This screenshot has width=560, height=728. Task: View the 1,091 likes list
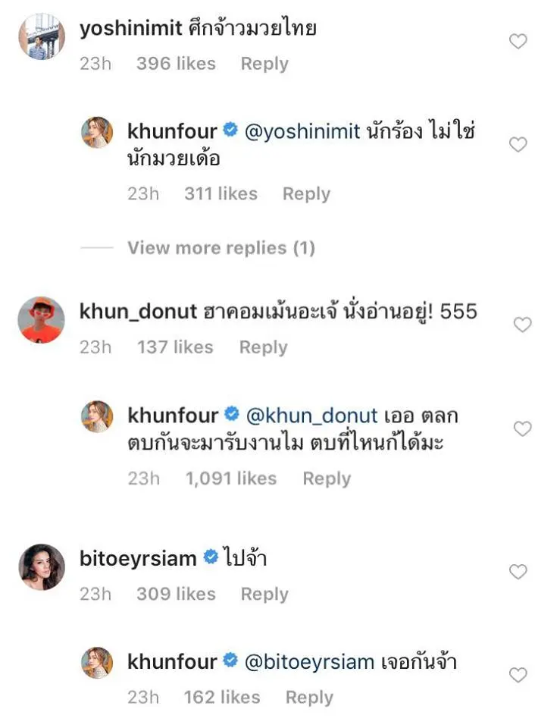[230, 479]
